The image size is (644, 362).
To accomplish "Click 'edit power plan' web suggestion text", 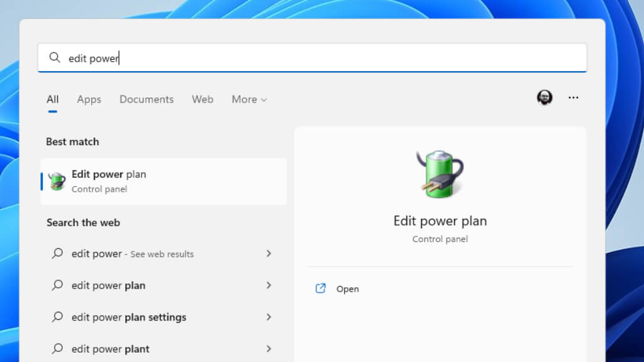I will (x=108, y=285).
